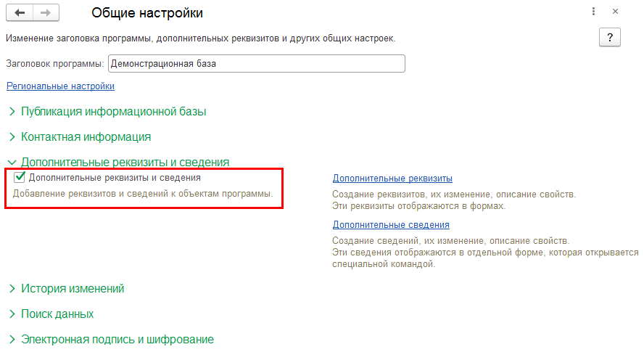Viewport: 644px width, 352px height.
Task: Click chevron beside Контактная информация
Action: click(x=12, y=136)
